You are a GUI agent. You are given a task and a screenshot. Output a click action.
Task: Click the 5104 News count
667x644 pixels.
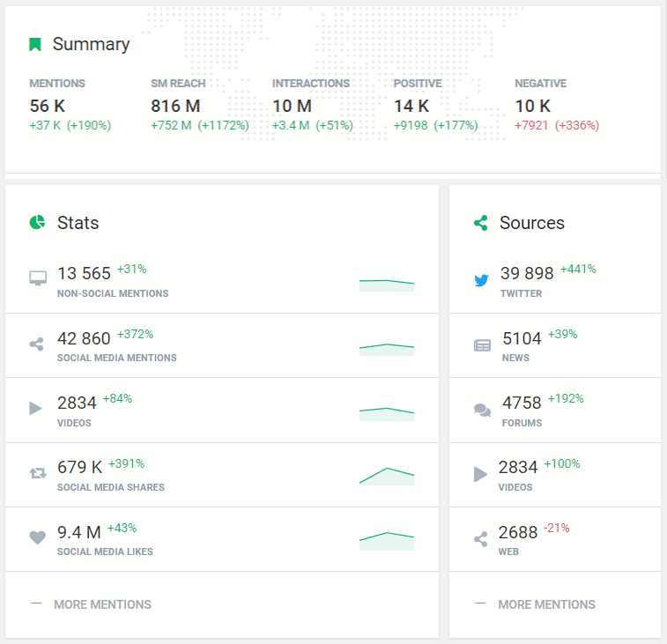tap(522, 338)
